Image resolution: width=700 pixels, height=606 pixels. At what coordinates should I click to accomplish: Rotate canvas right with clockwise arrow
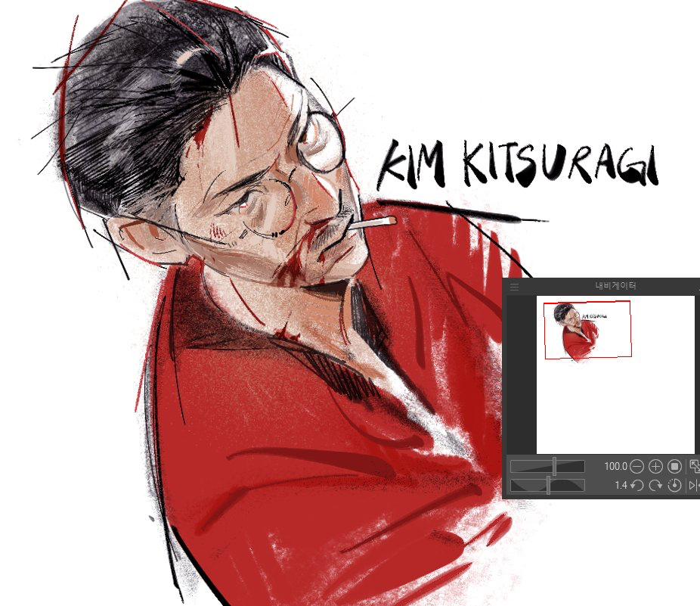(x=655, y=485)
